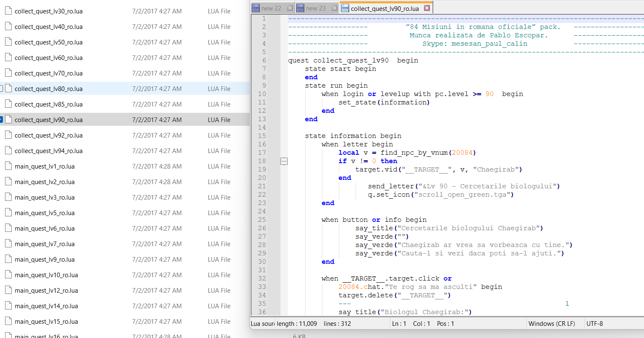The height and width of the screenshot is (338, 644).
Task: Open the Windows (CR LF) line ending selector
Action: point(551,324)
